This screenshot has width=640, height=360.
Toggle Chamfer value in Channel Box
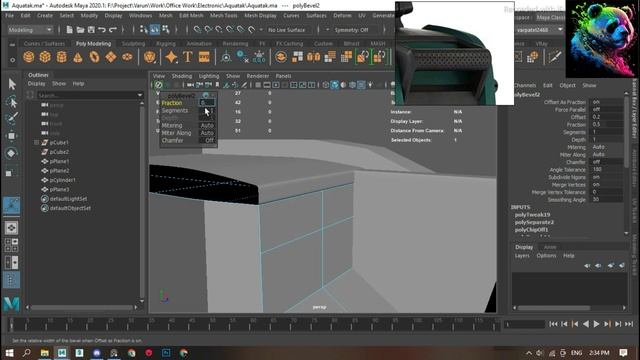[x=607, y=162]
